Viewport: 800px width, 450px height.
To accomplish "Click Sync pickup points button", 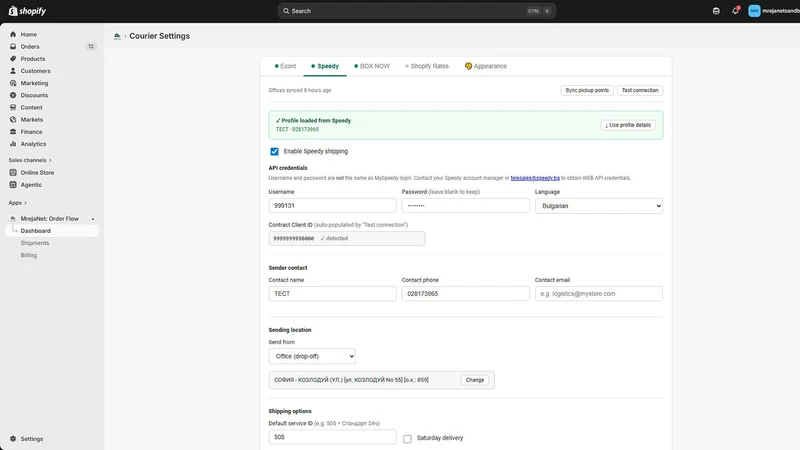I will pos(587,90).
